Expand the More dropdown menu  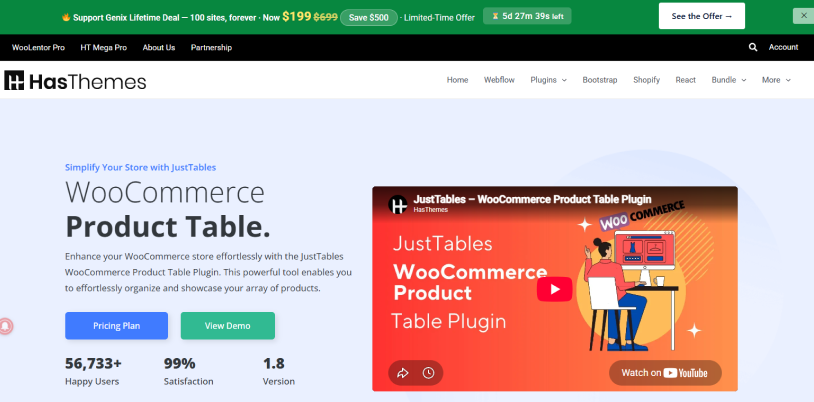(776, 80)
